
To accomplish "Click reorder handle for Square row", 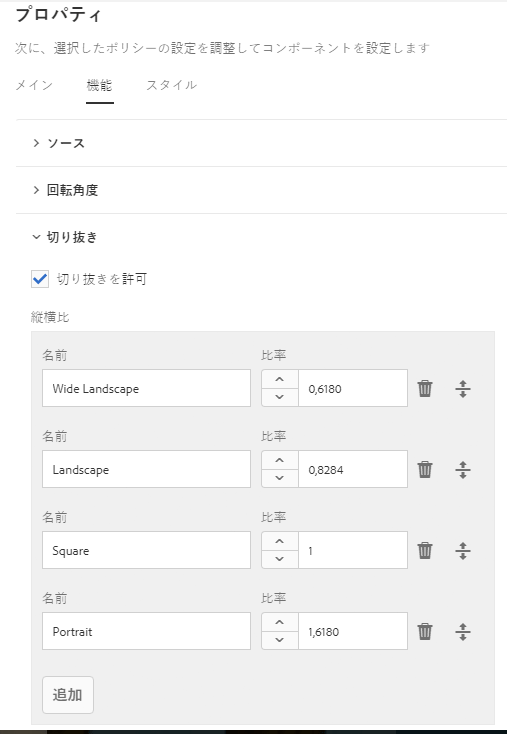I will point(463,550).
